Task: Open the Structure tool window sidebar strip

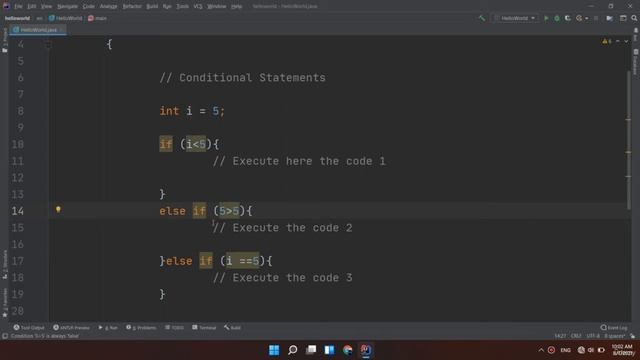Action: pyautogui.click(x=4, y=264)
